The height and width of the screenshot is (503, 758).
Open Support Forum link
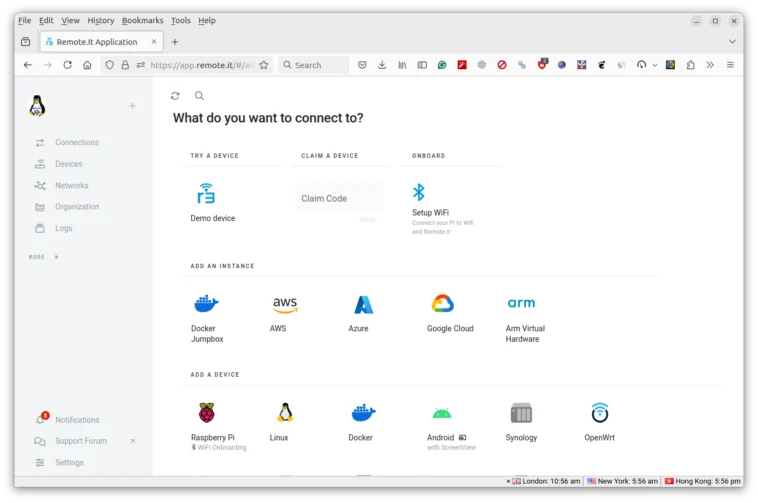80,441
